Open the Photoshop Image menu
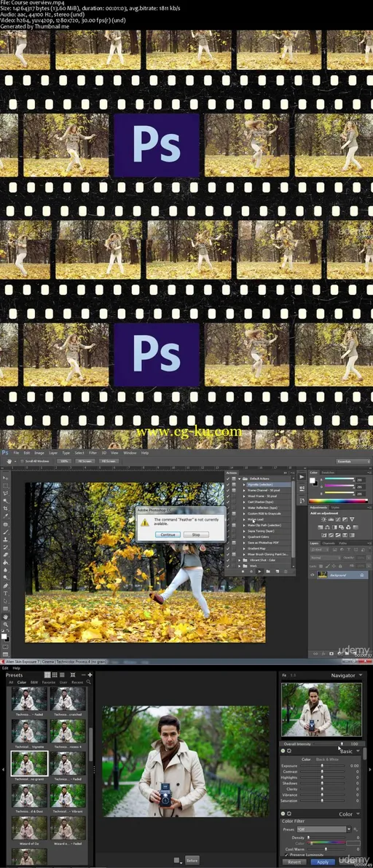373x868 pixels. [x=39, y=453]
